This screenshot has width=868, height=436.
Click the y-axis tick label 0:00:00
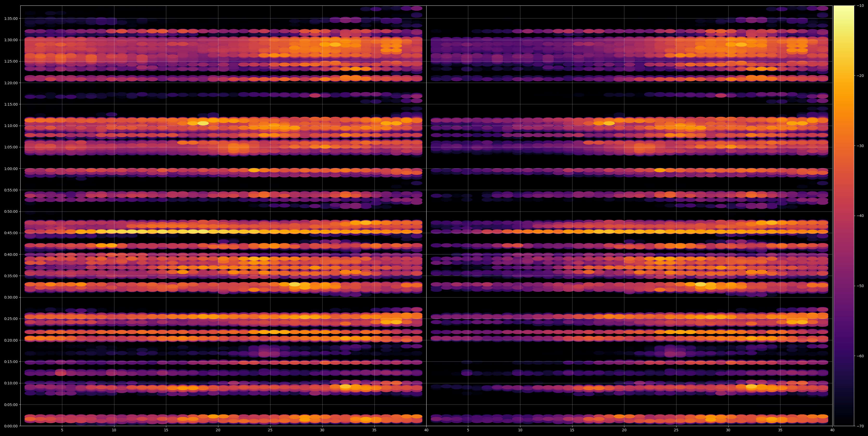[x=11, y=426]
